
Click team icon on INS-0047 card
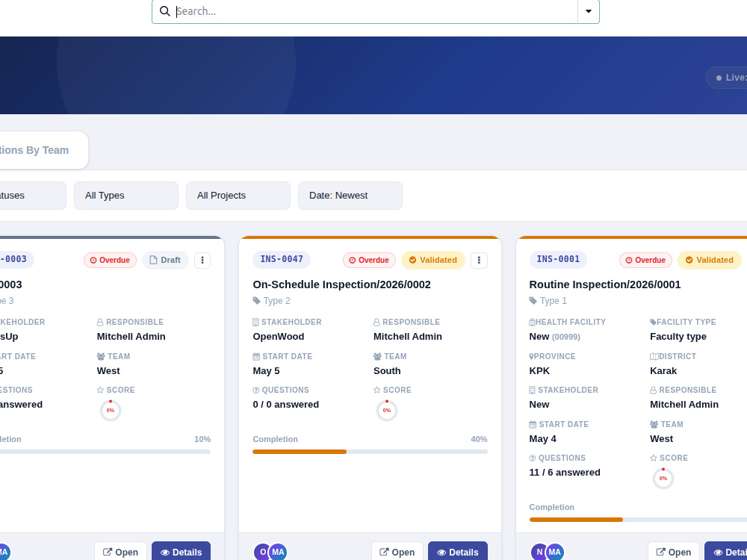[x=377, y=357]
